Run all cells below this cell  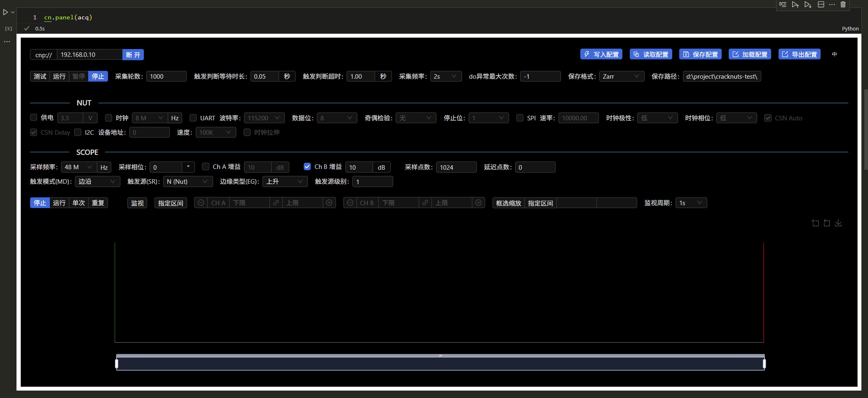[x=807, y=5]
